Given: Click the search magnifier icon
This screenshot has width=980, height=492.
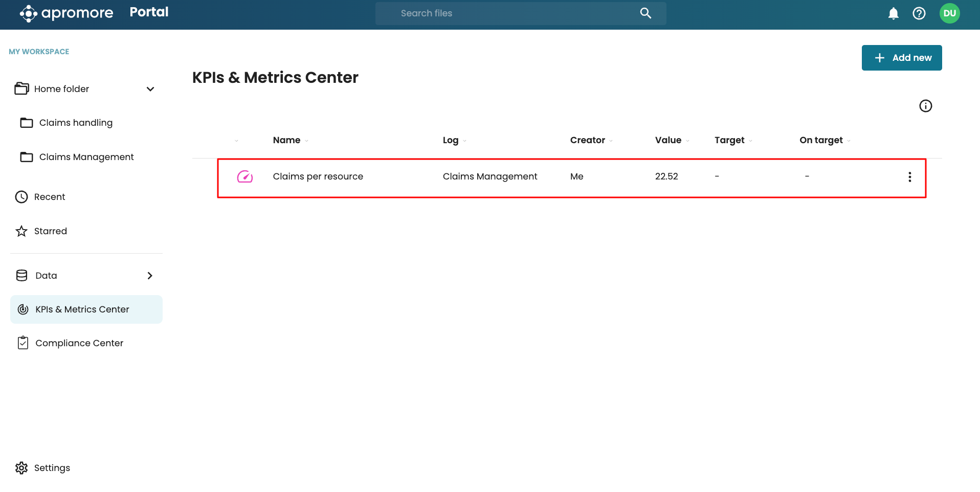Looking at the screenshot, I should (645, 13).
